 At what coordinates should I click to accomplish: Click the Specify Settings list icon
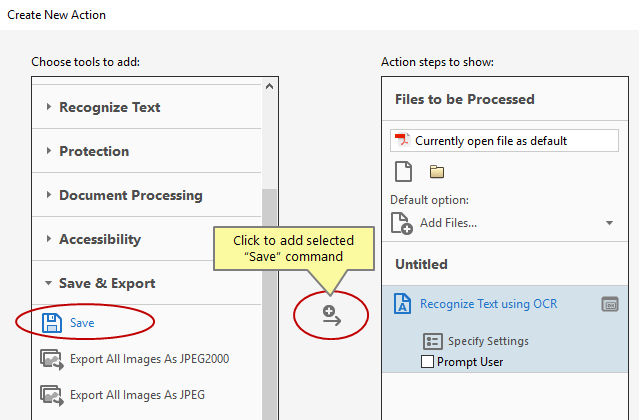pyautogui.click(x=432, y=341)
